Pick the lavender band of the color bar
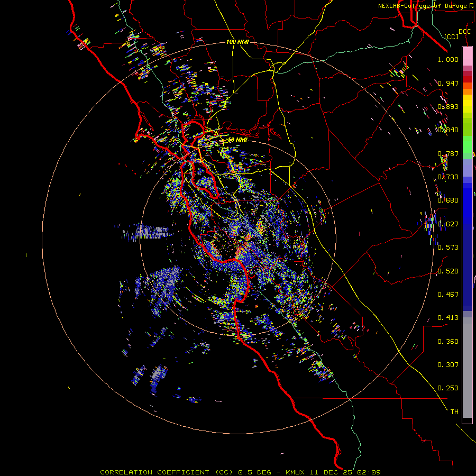476x476 pixels. click(467, 168)
